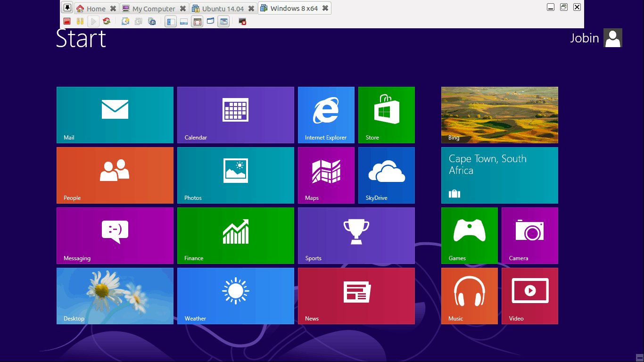Toggle the thumbnail bar

pyautogui.click(x=183, y=21)
